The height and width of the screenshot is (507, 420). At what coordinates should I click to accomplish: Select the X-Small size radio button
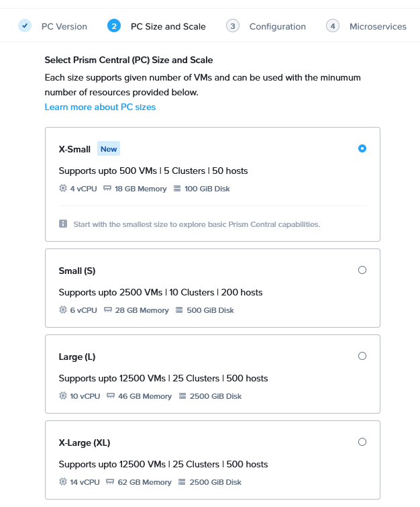[362, 148]
